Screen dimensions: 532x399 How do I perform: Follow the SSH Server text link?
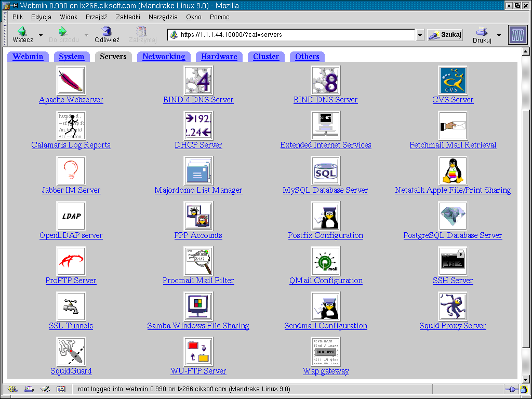pyautogui.click(x=453, y=280)
